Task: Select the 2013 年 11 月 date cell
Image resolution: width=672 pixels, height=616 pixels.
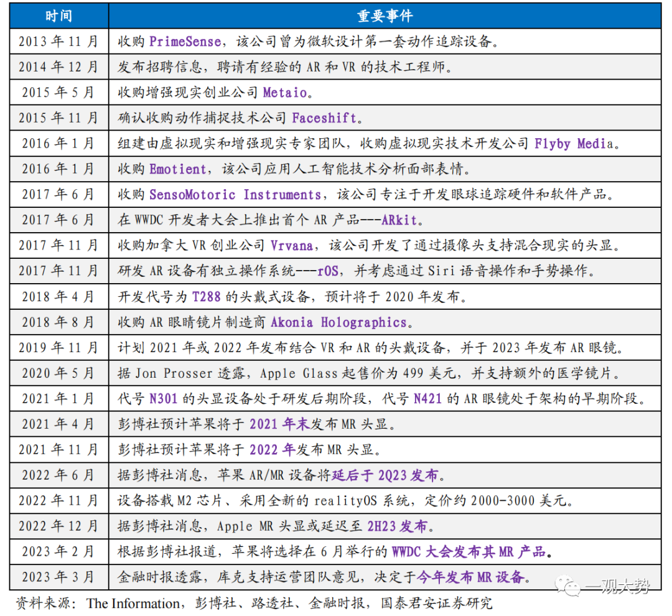Action: (x=59, y=41)
